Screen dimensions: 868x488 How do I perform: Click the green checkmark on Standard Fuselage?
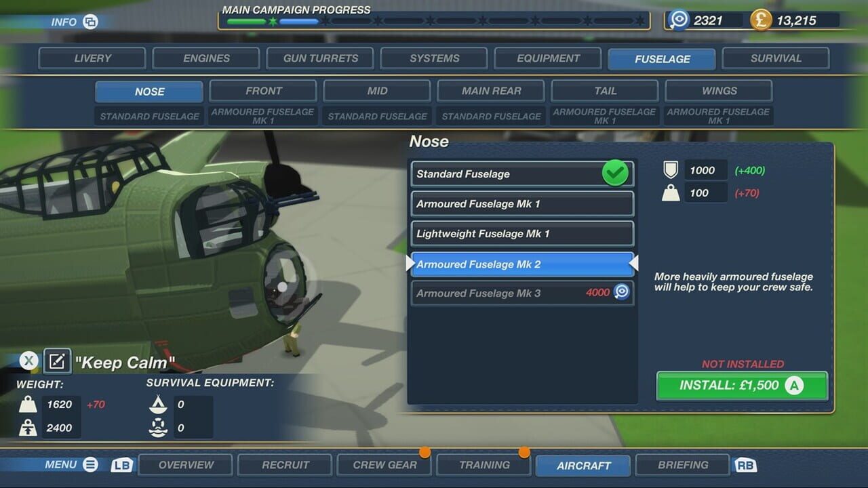[614, 174]
